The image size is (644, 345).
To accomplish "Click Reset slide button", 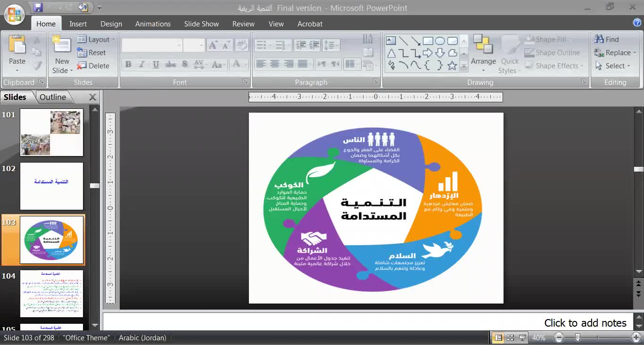I will click(92, 53).
